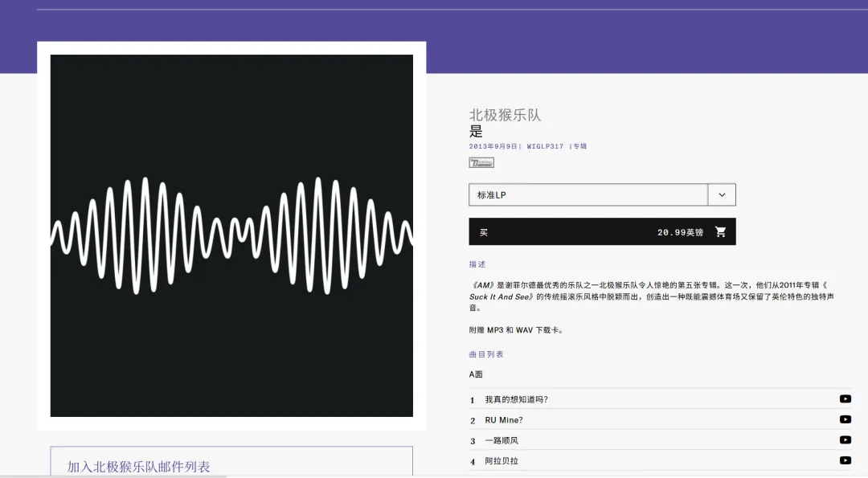Click the album title 是
The image size is (868, 478).
(x=476, y=132)
